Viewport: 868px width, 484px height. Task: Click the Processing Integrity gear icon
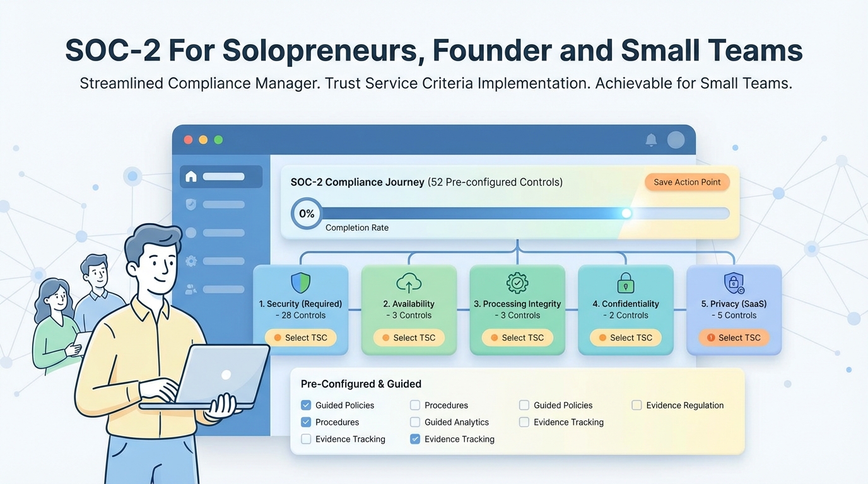tap(517, 283)
